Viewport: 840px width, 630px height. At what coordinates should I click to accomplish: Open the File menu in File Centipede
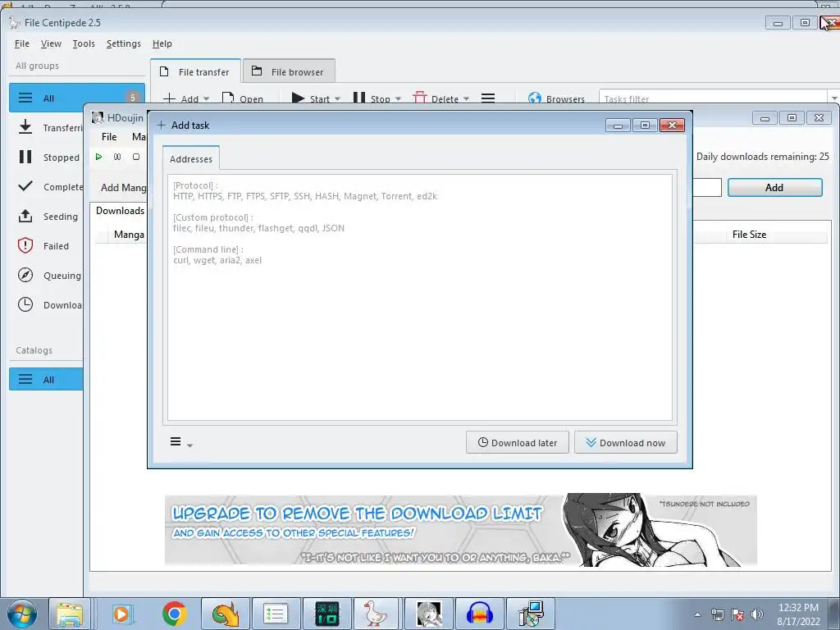22,44
